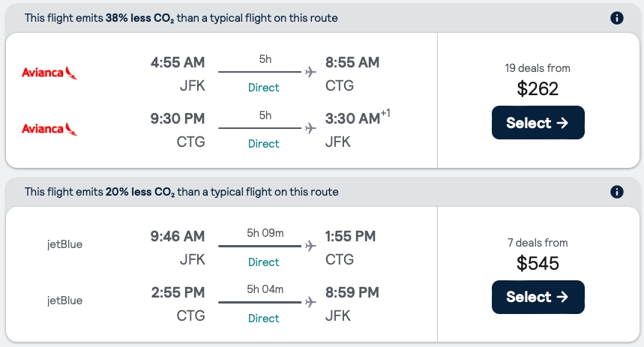
Task: Click the $545 price text
Action: 538,263
